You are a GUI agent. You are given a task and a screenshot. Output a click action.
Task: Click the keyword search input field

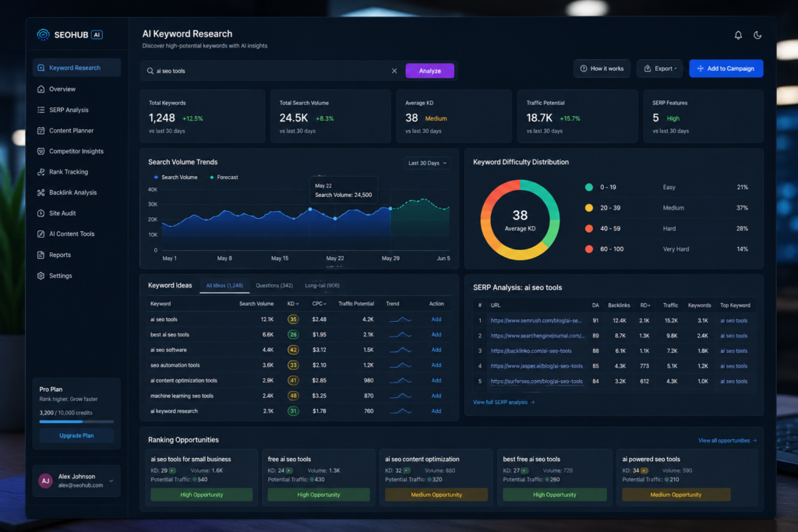pos(271,71)
